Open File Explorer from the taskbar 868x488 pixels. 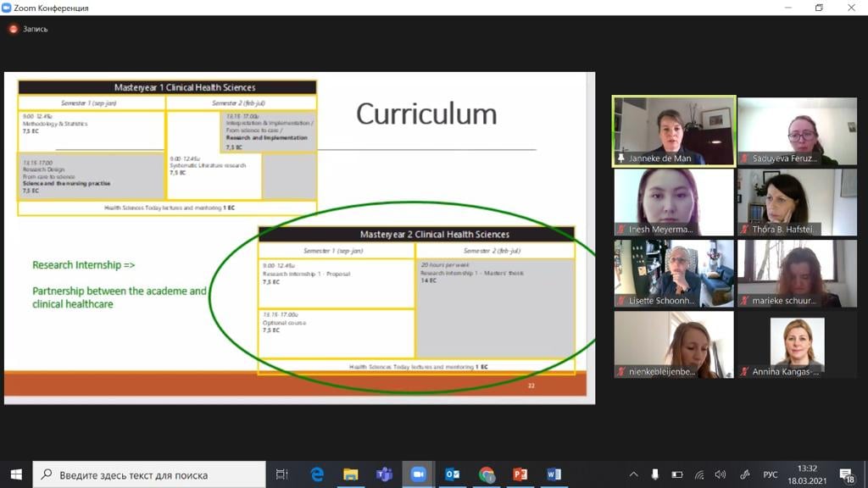pyautogui.click(x=350, y=474)
